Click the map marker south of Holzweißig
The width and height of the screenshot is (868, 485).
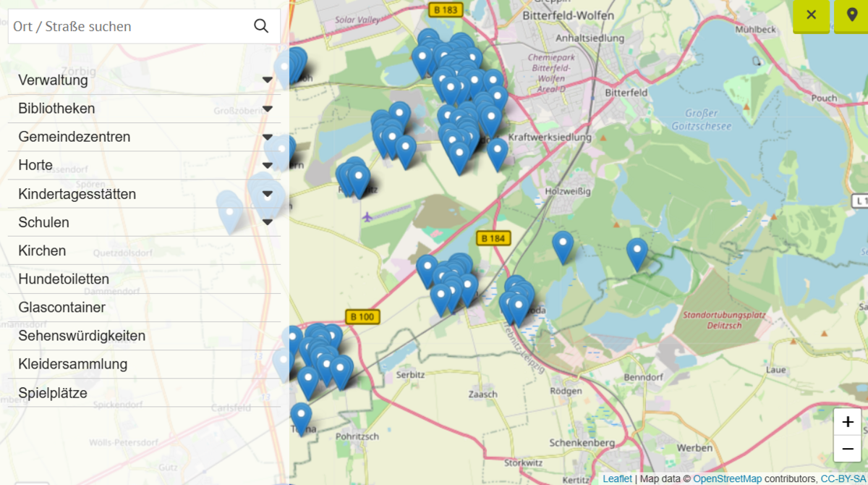(x=563, y=245)
